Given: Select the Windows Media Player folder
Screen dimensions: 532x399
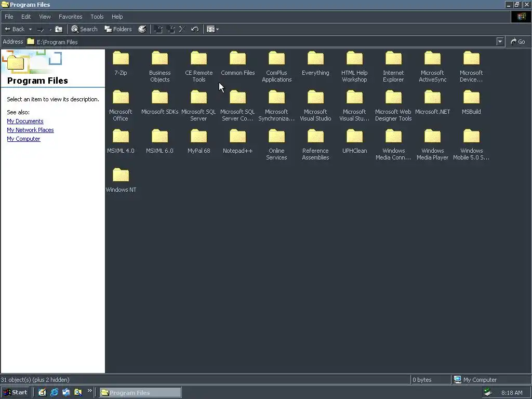Looking at the screenshot, I should click(433, 145).
